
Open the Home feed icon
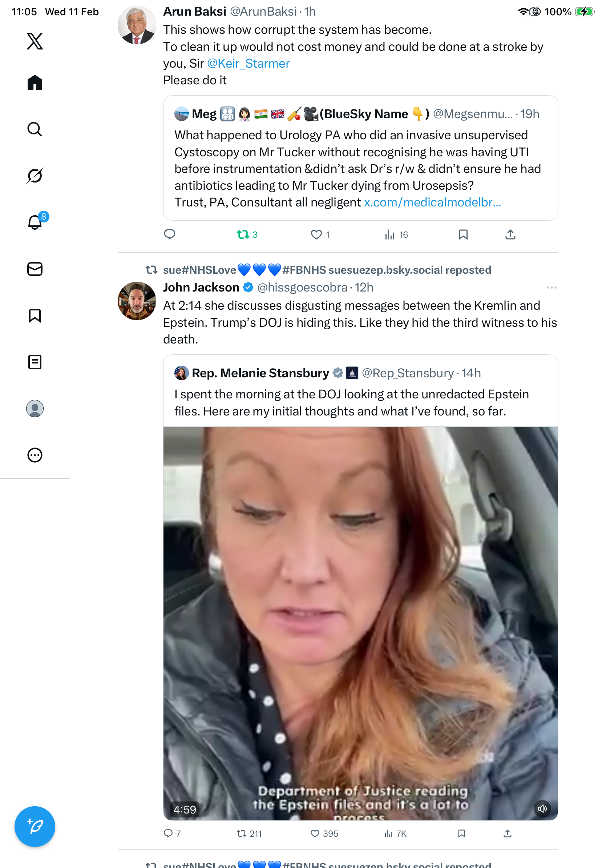point(35,83)
